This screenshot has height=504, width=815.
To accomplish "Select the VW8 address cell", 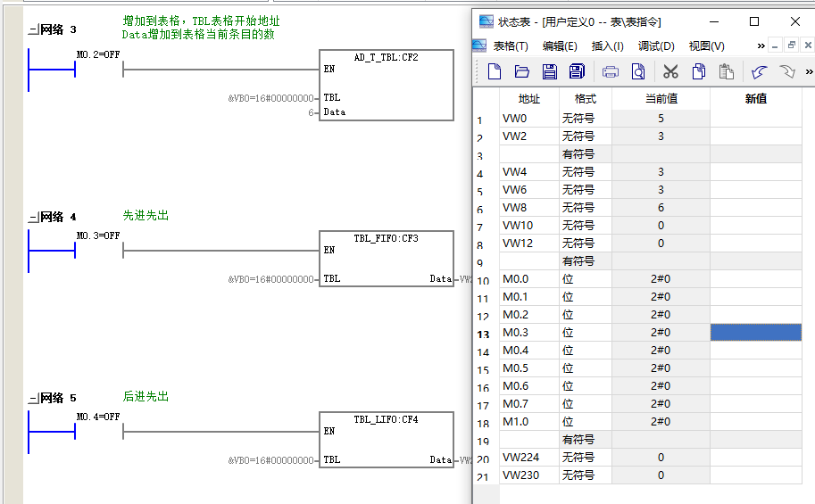I will (529, 208).
